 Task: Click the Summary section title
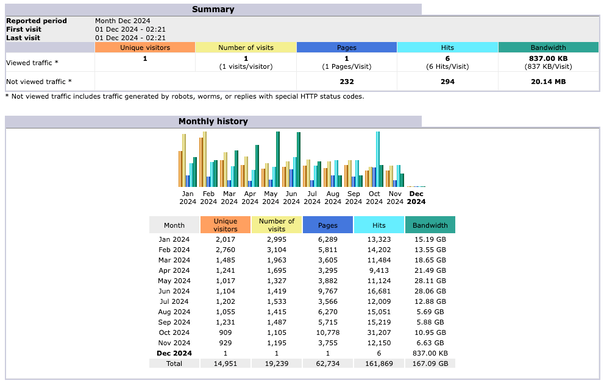coord(213,9)
